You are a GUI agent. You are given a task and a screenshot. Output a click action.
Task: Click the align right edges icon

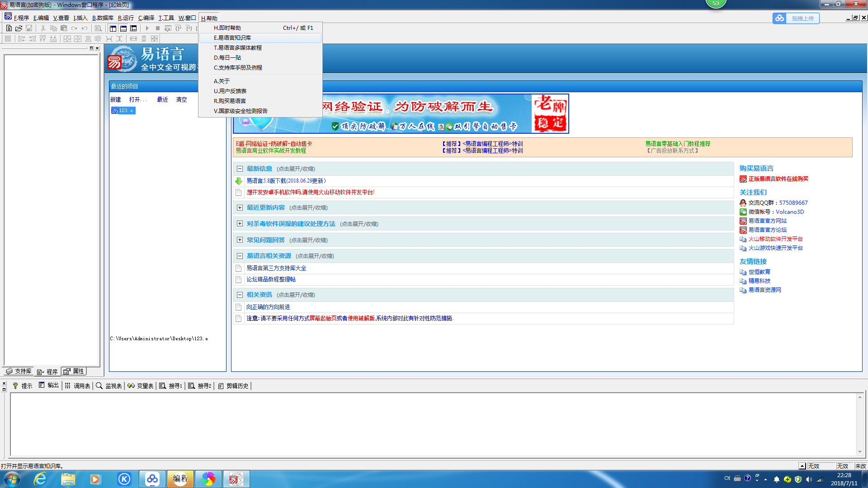[x=32, y=39]
